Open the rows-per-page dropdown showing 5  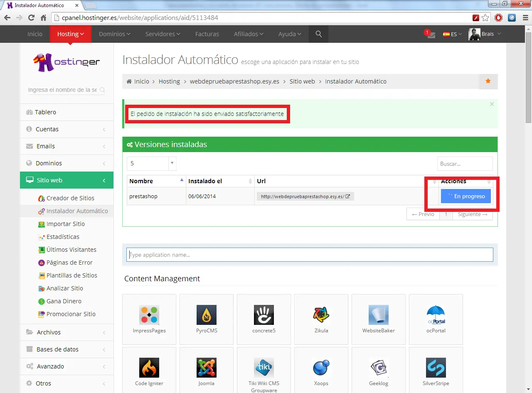pyautogui.click(x=151, y=163)
